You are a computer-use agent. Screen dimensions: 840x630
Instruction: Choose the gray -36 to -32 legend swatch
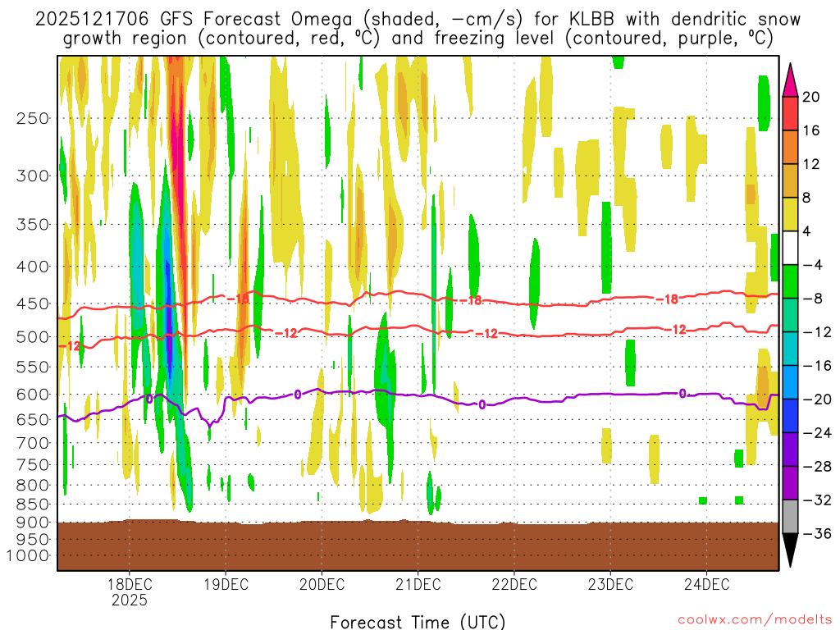(x=790, y=516)
